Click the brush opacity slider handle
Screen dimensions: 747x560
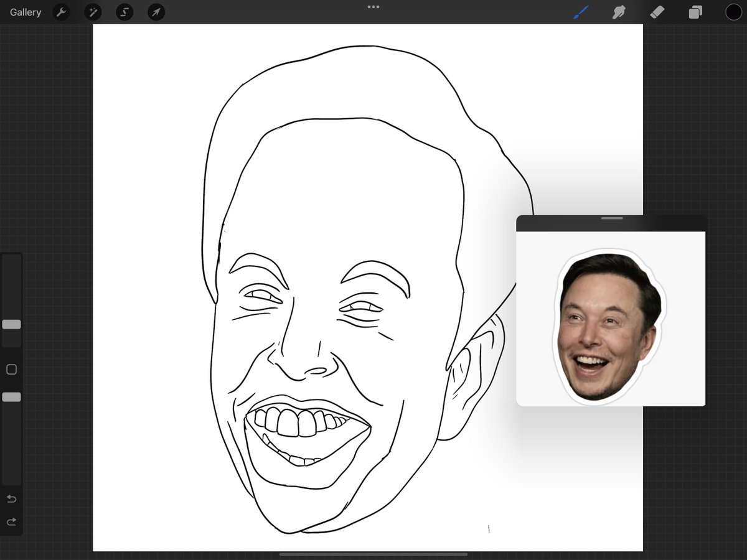(11, 397)
